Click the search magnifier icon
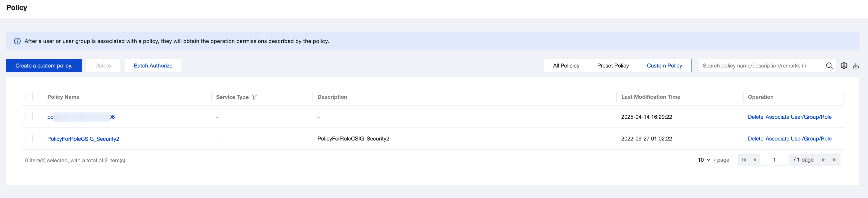 point(829,66)
